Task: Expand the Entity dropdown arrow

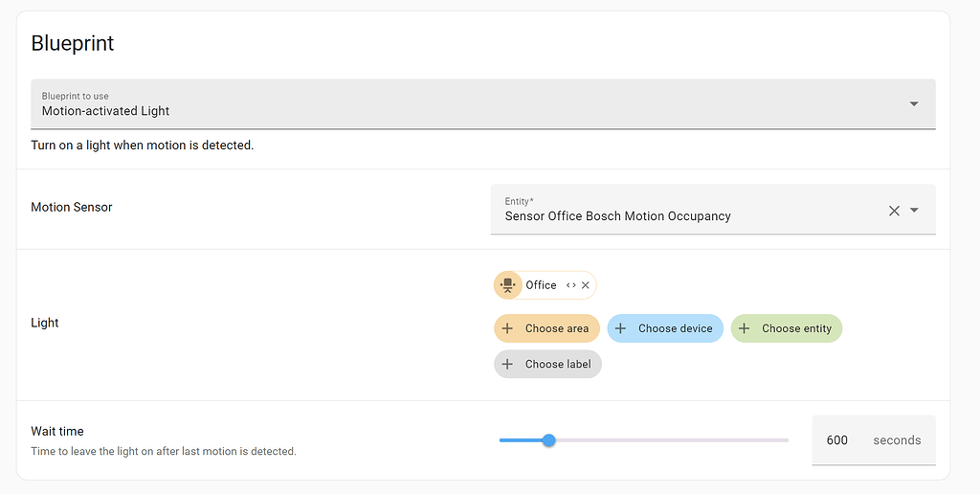Action: (914, 211)
